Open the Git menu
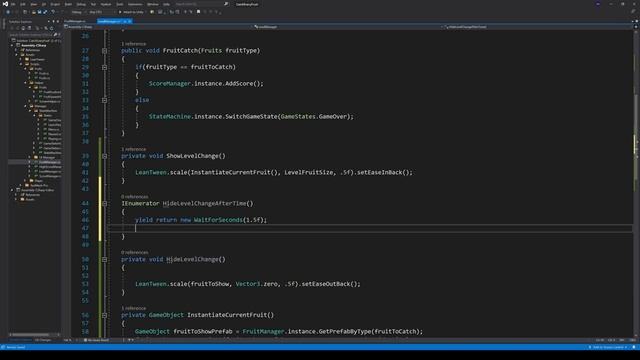 [44, 4]
